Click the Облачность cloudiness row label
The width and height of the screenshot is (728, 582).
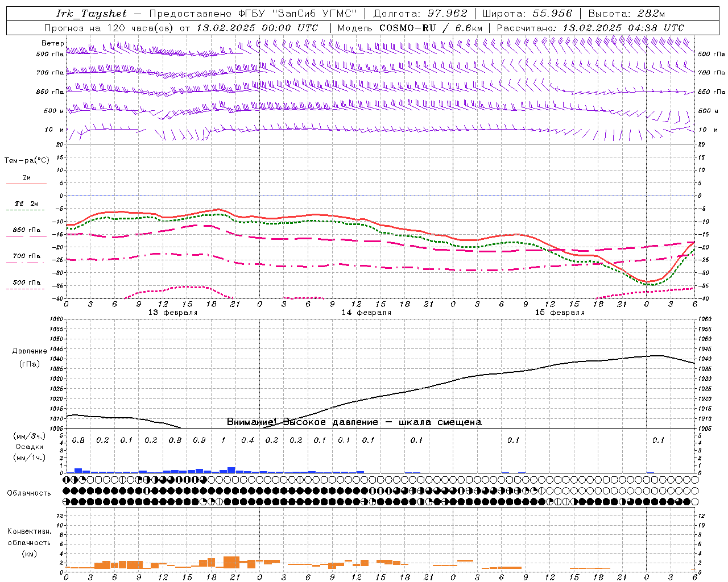(29, 493)
